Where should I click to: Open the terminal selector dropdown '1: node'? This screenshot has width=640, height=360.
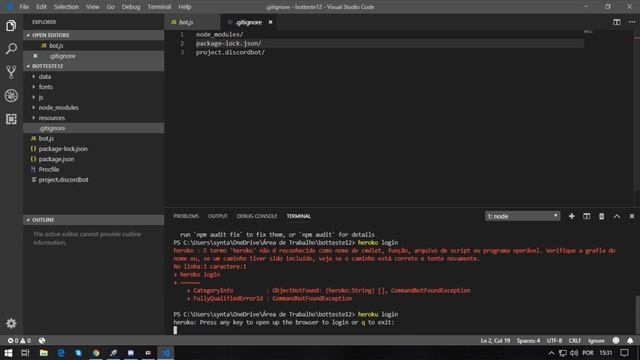[x=522, y=216]
